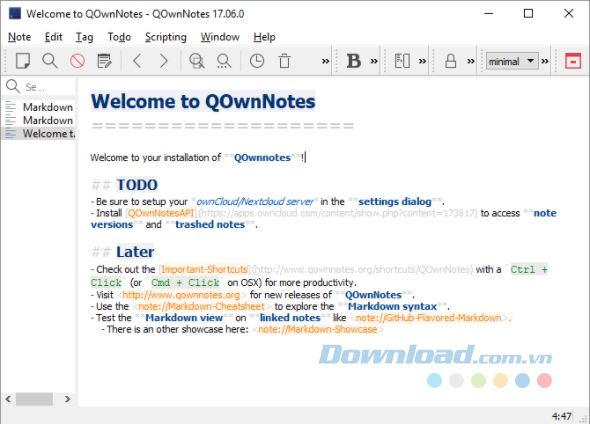Click the note list scrollbar right arrow

pyautogui.click(x=68, y=399)
